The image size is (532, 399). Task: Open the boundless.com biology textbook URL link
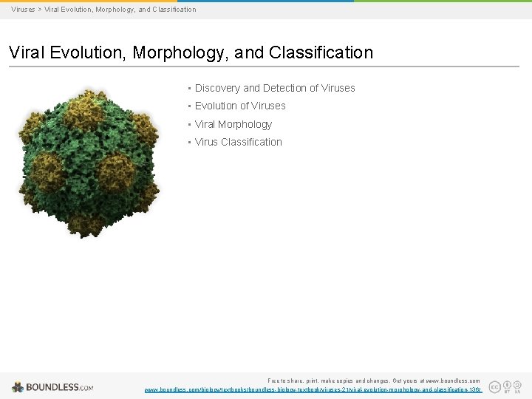(x=313, y=390)
